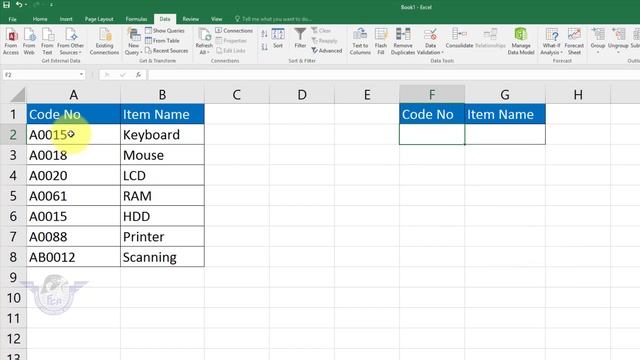Select the Item Name header in column G
640x360 pixels.
[x=505, y=114]
